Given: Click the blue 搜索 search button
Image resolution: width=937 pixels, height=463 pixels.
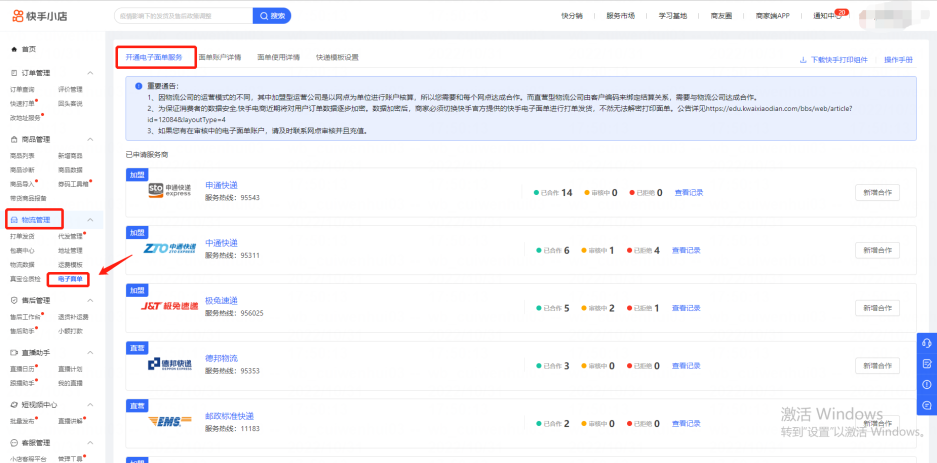Looking at the screenshot, I should (x=272, y=16).
